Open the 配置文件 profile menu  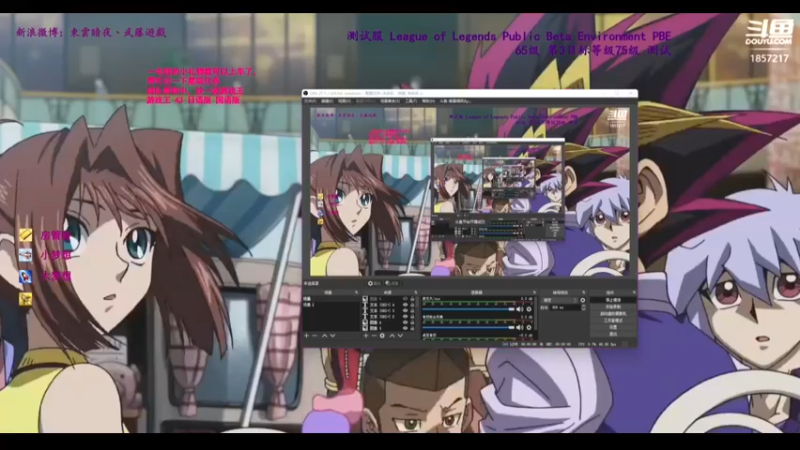click(365, 101)
